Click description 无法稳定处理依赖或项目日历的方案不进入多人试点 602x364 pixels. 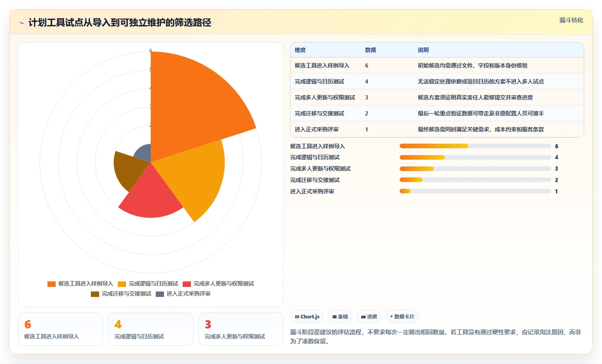481,82
